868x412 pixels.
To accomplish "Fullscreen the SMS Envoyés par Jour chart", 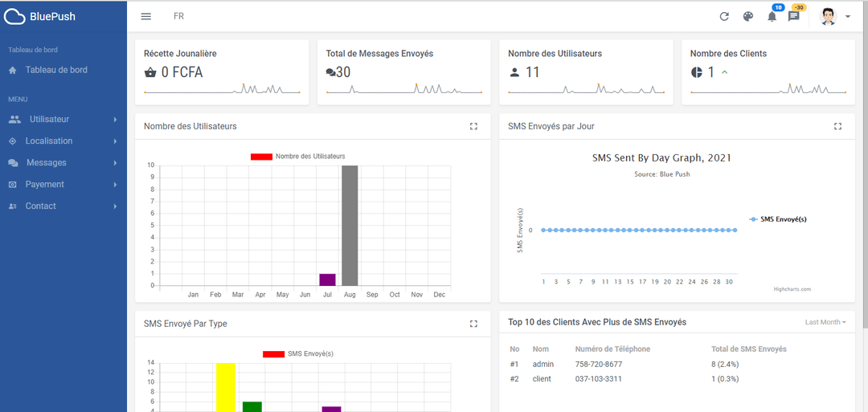I will click(837, 126).
